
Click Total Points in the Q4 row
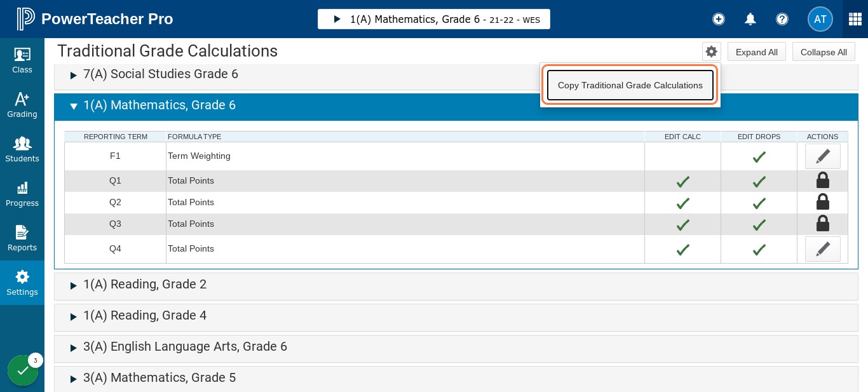(x=191, y=248)
